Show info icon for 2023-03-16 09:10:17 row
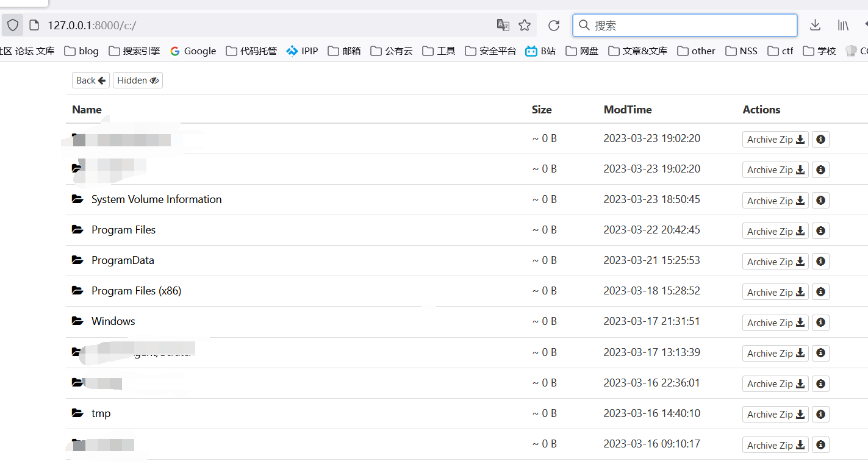 point(820,445)
